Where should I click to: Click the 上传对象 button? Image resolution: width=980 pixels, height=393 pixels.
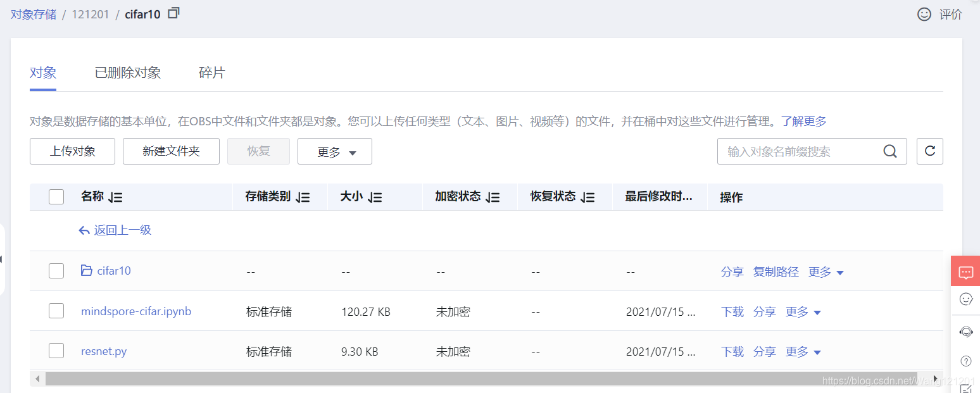coord(72,151)
